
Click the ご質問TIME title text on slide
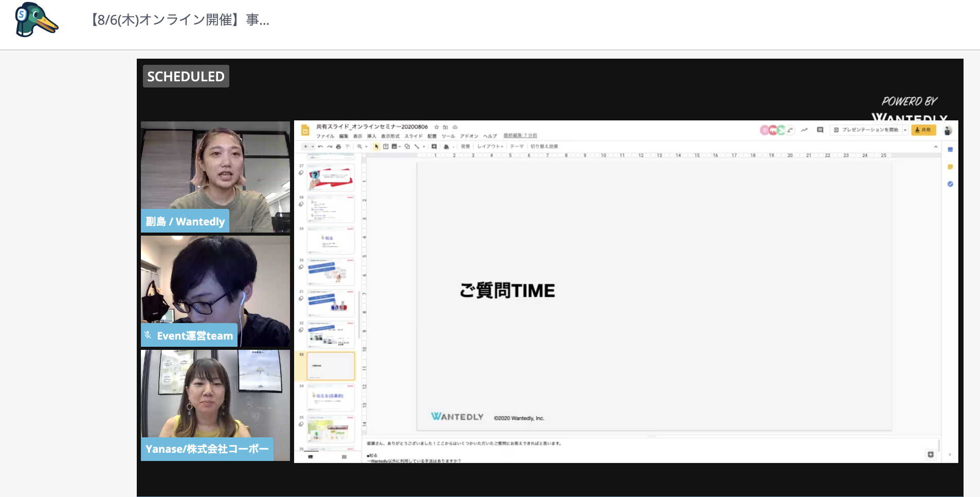[x=507, y=291]
